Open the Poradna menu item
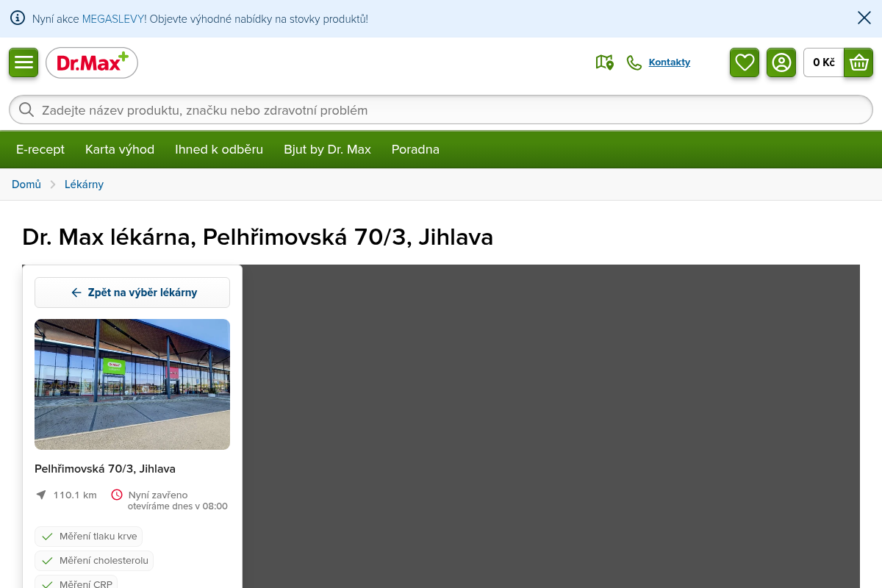The image size is (882, 588). pos(415,149)
